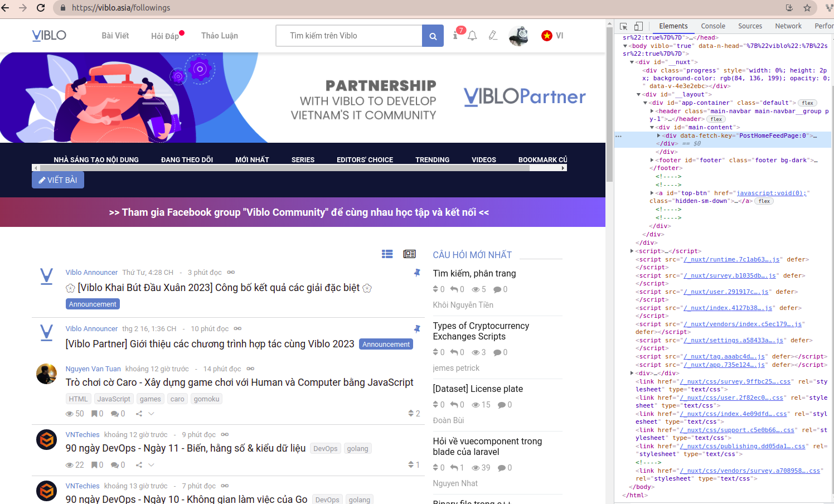834x504 pixels.
Task: Collapse the body node in Elements tree
Action: (625, 46)
